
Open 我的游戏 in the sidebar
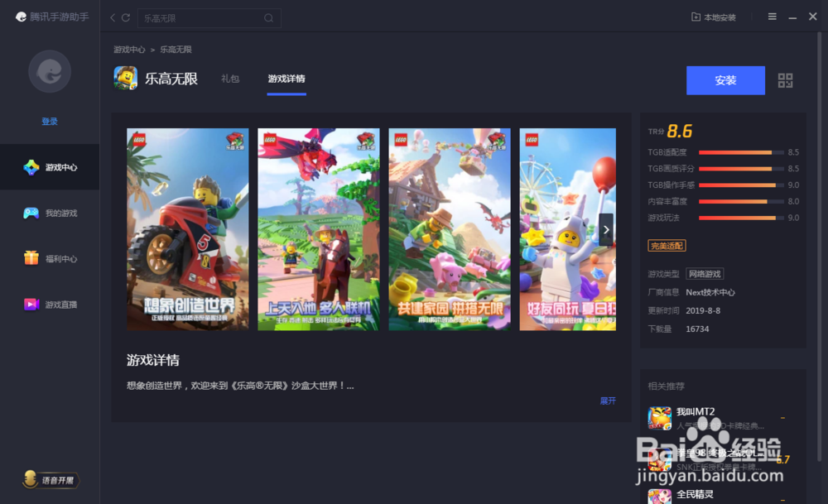coord(49,212)
